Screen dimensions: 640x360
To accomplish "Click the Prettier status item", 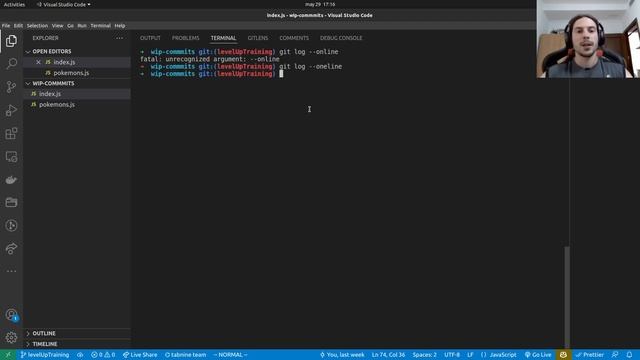I will (590, 355).
